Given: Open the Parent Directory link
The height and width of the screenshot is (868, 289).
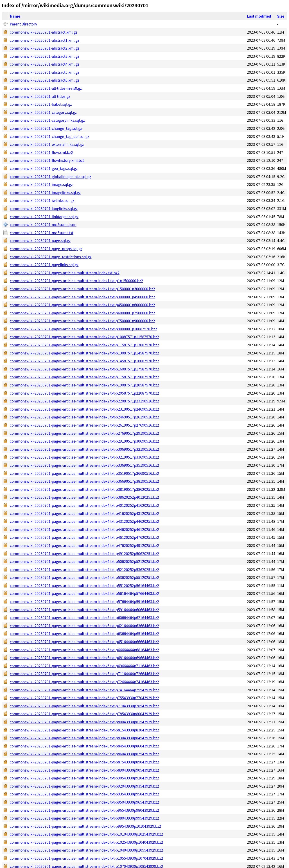Looking at the screenshot, I should (x=23, y=24).
